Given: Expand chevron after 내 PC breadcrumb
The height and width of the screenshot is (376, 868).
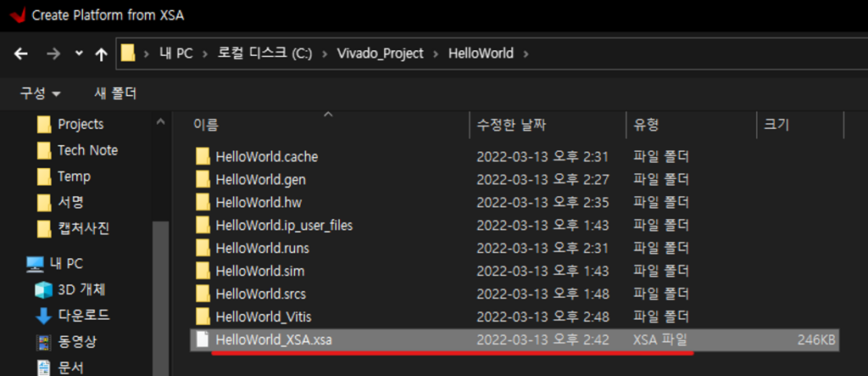Looking at the screenshot, I should pos(205,53).
